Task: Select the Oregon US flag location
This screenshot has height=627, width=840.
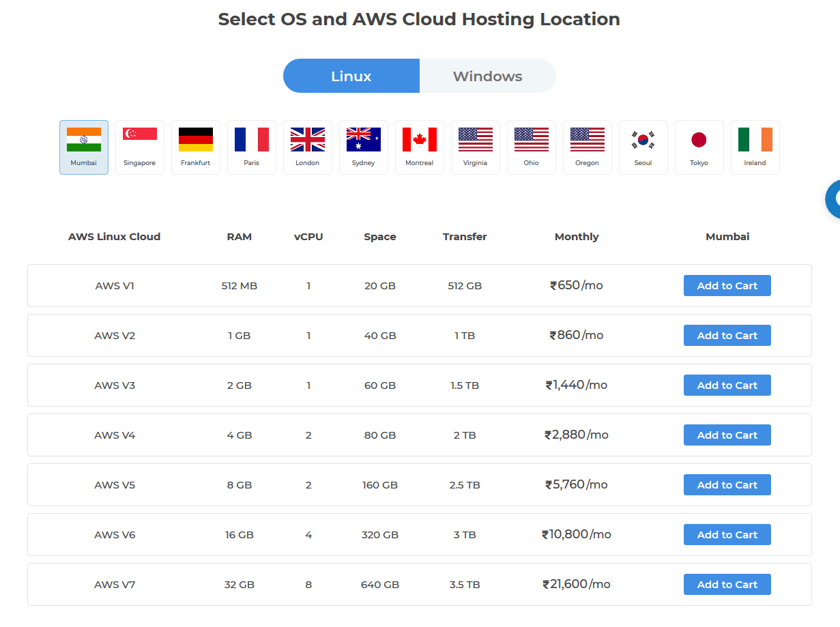Action: tap(588, 147)
